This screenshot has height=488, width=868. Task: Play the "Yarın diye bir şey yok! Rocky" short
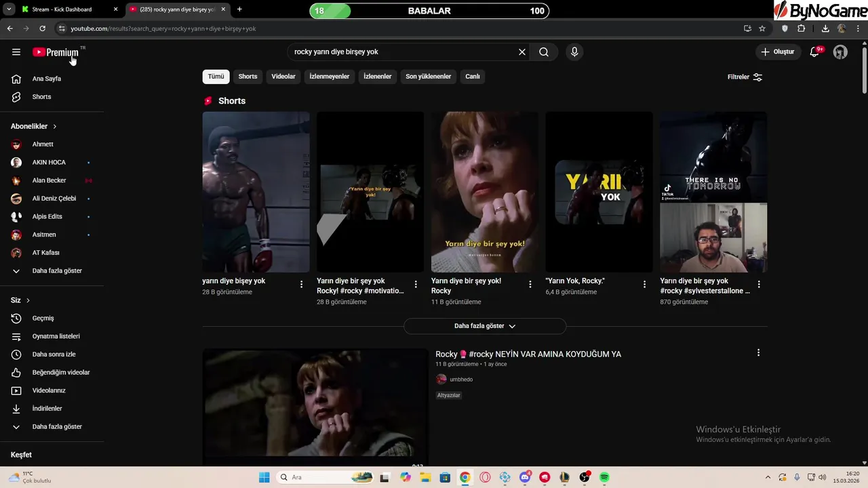pyautogui.click(x=484, y=192)
